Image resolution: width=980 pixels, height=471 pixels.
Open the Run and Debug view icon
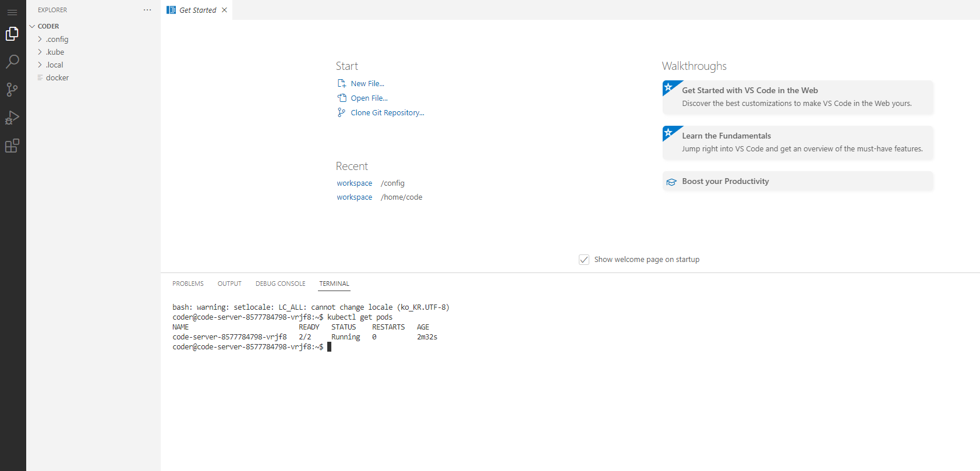pos(12,118)
